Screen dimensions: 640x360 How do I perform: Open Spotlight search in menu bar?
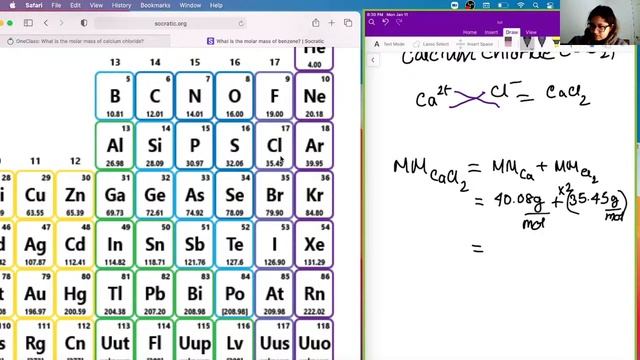(536, 5)
